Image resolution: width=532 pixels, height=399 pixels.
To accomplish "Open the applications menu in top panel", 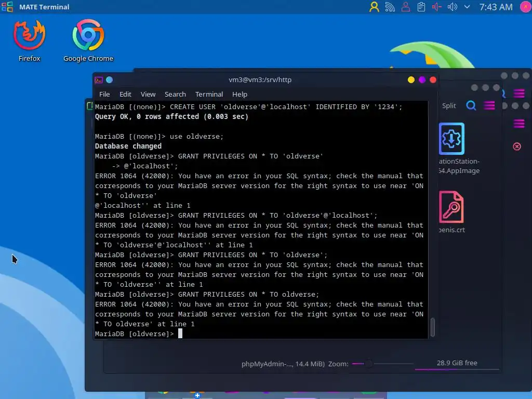I will (x=7, y=7).
